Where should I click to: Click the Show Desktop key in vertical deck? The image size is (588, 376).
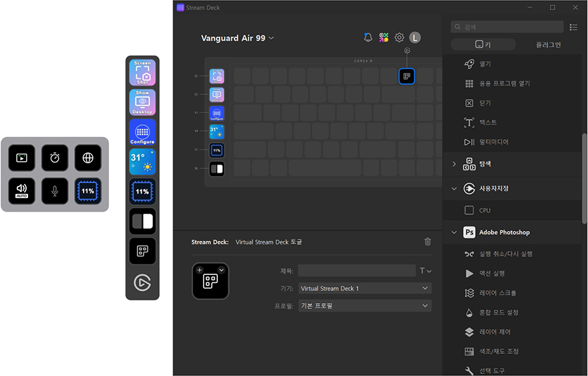click(142, 102)
